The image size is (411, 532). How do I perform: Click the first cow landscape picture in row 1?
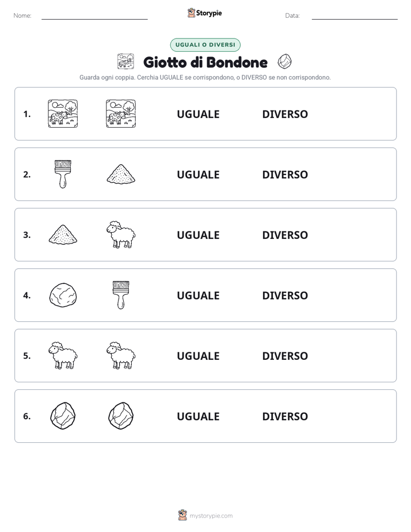pyautogui.click(x=63, y=113)
